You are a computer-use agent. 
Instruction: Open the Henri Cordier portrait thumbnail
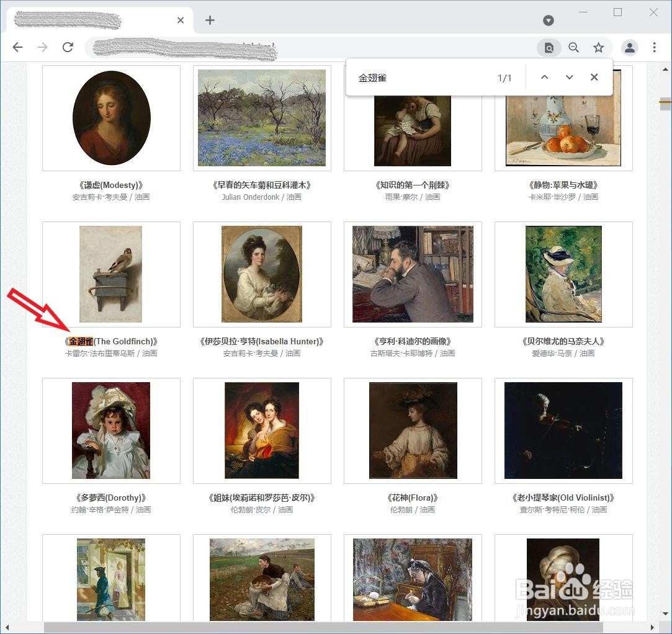[413, 274]
